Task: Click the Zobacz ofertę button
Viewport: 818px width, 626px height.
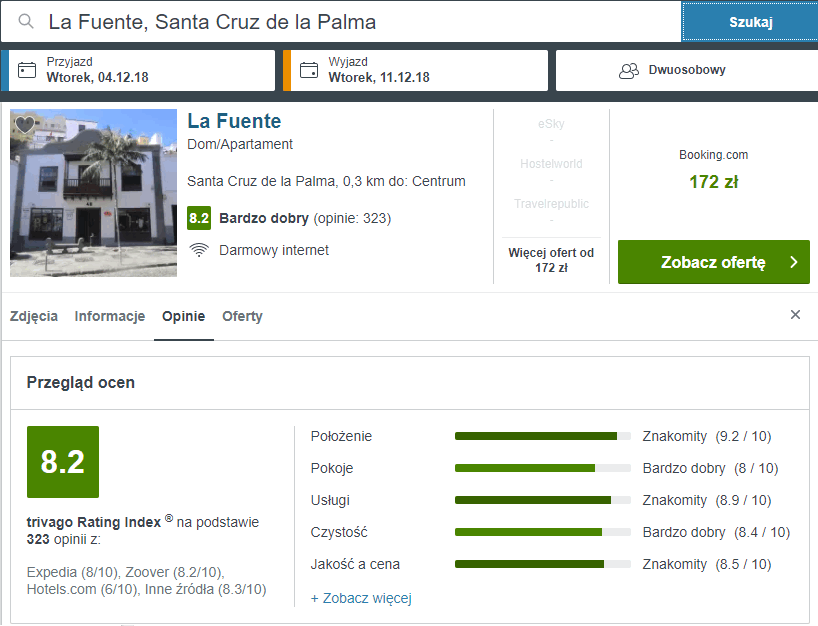Action: 713,262
